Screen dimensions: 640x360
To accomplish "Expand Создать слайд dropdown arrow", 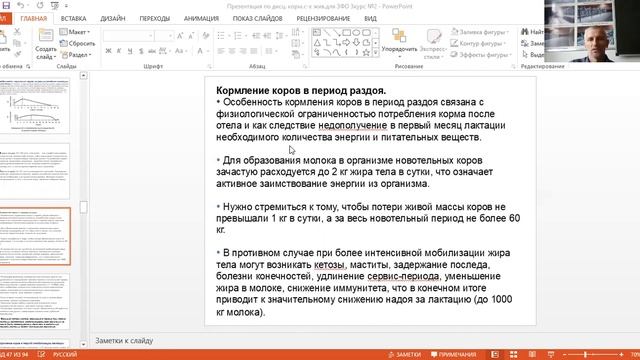I will click(x=55, y=58).
